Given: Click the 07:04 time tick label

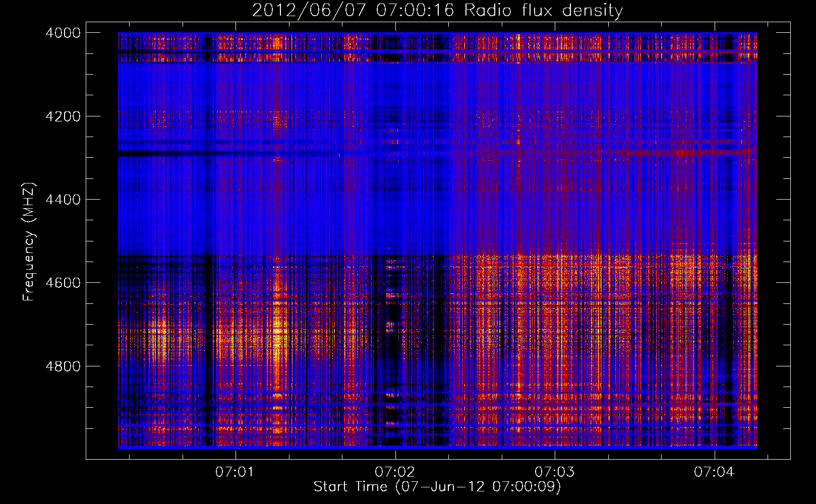Looking at the screenshot, I should point(714,472).
